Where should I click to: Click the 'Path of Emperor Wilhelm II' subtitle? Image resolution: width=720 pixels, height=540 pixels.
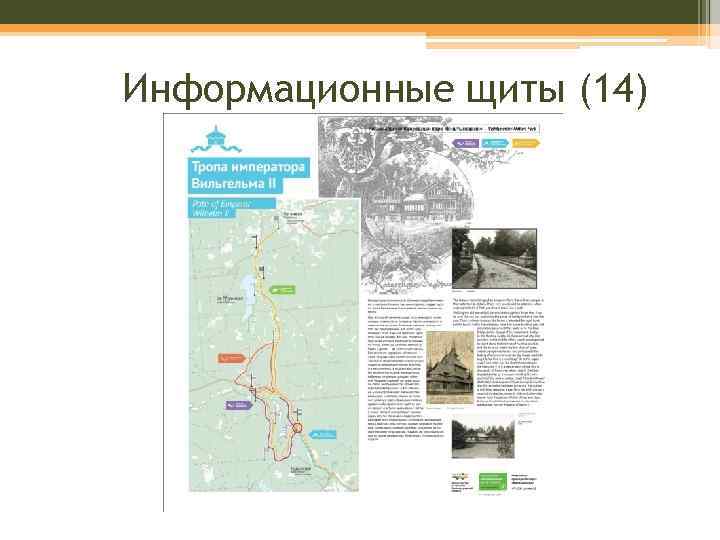pos(232,209)
